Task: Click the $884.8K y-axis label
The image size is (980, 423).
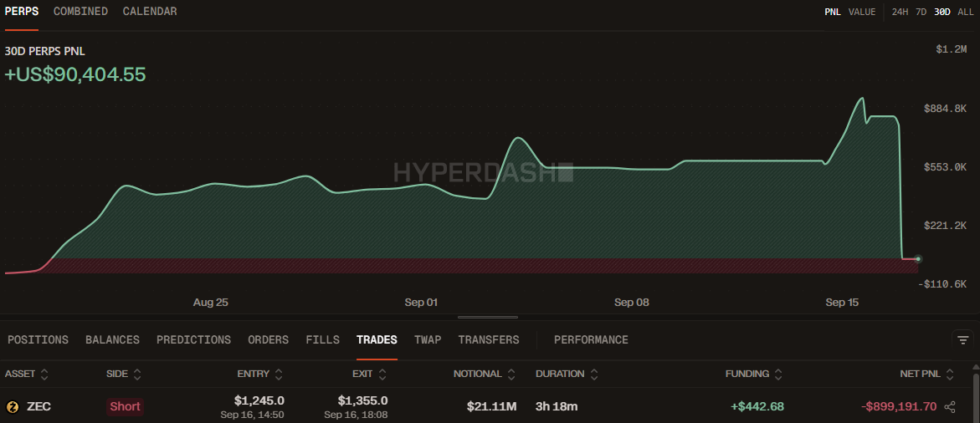Action: [945, 109]
